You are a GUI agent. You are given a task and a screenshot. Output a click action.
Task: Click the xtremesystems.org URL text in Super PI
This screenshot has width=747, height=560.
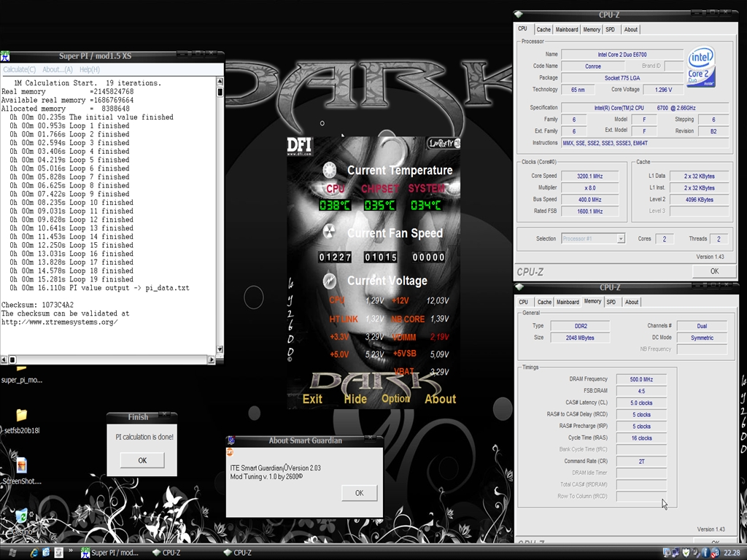click(x=59, y=322)
